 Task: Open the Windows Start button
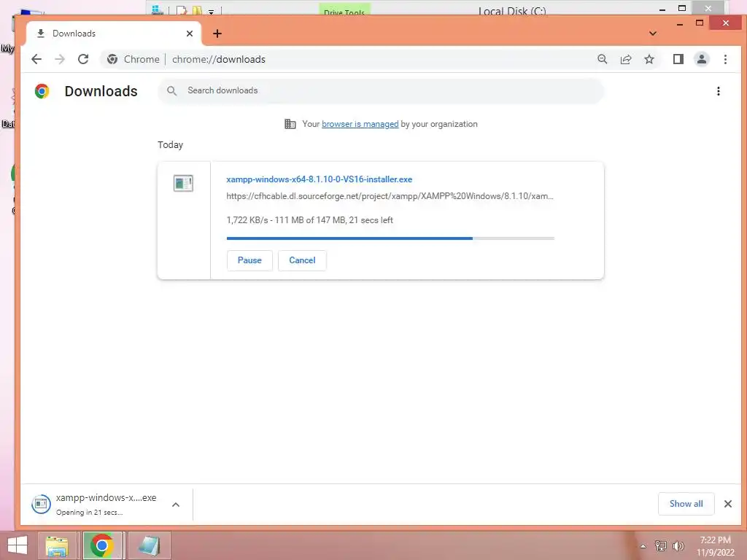18,545
